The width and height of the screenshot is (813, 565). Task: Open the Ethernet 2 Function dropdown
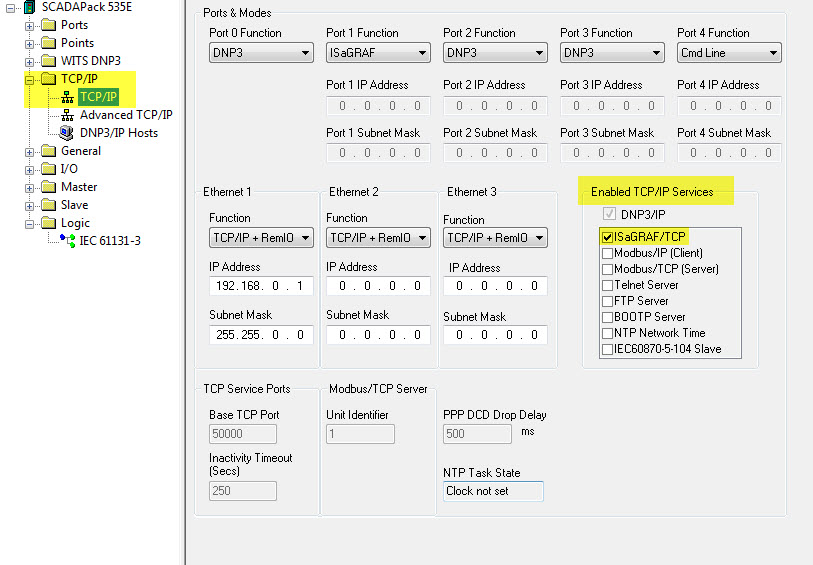pos(378,238)
